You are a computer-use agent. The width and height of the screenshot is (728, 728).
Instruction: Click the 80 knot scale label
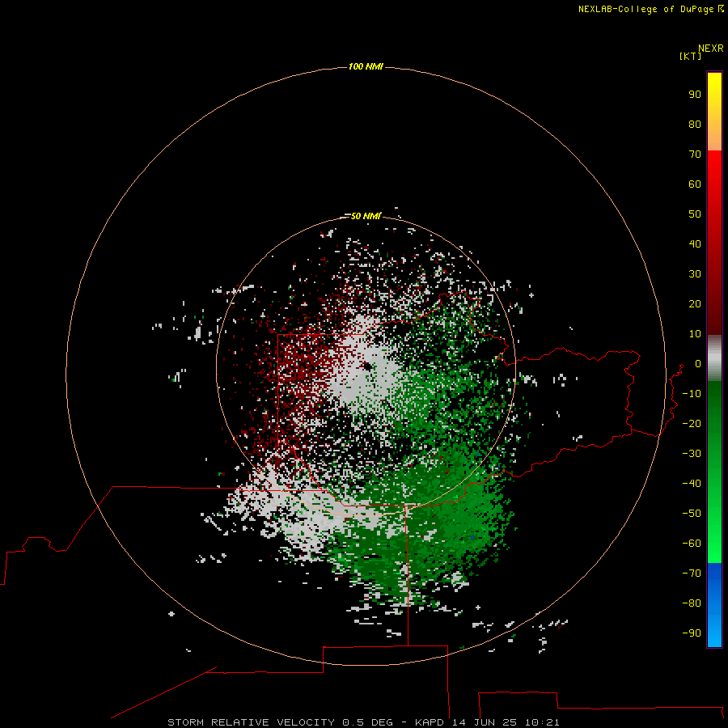click(695, 124)
